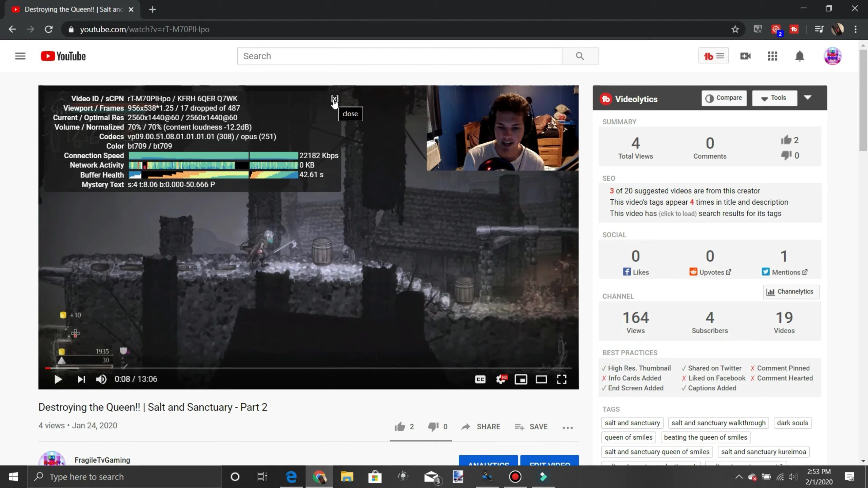Click the Windows taskbar search box
This screenshot has height=488, width=868.
[124, 477]
